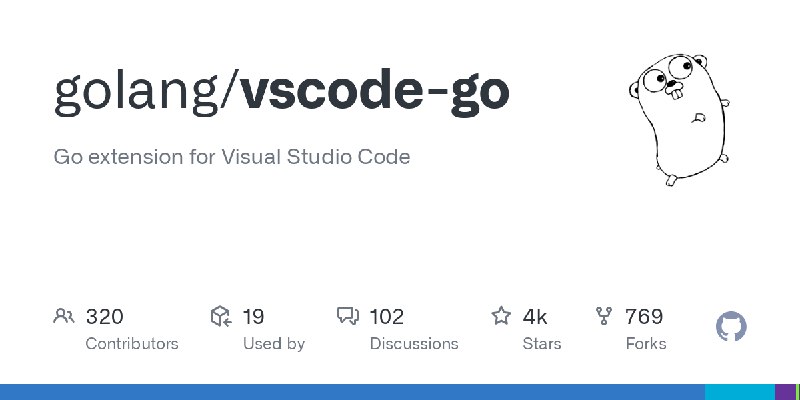800x400 pixels.
Task: Click the Discussions label
Action: pyautogui.click(x=414, y=343)
